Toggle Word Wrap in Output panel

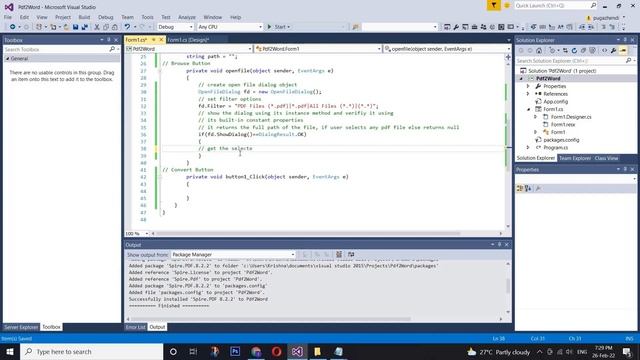click(351, 254)
